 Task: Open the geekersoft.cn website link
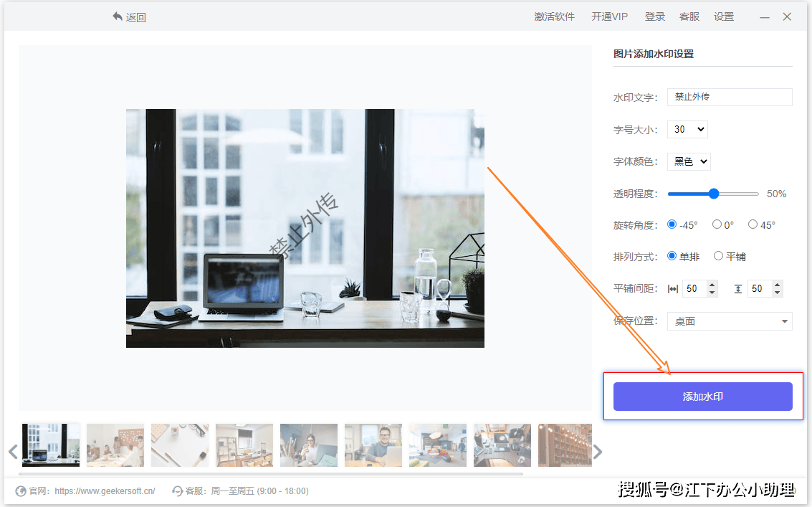[x=105, y=491]
